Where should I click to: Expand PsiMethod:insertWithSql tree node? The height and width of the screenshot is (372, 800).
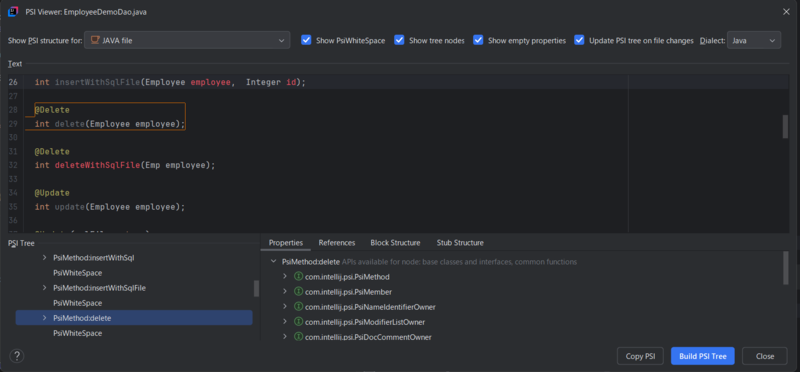(x=44, y=258)
